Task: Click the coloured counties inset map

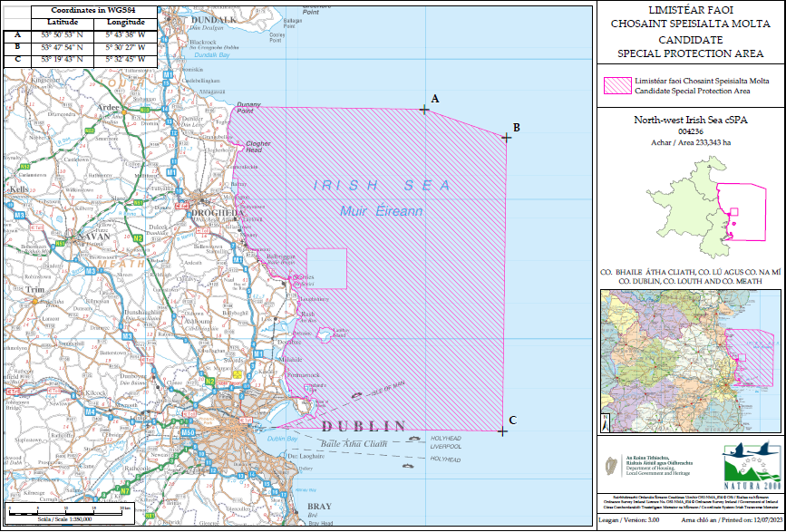Action: pos(690,362)
